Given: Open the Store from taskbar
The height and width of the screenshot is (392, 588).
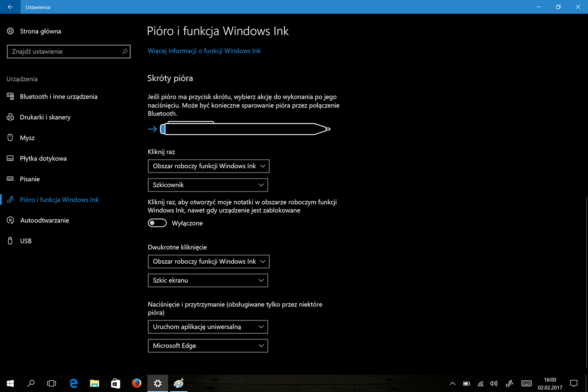Looking at the screenshot, I should click(115, 383).
